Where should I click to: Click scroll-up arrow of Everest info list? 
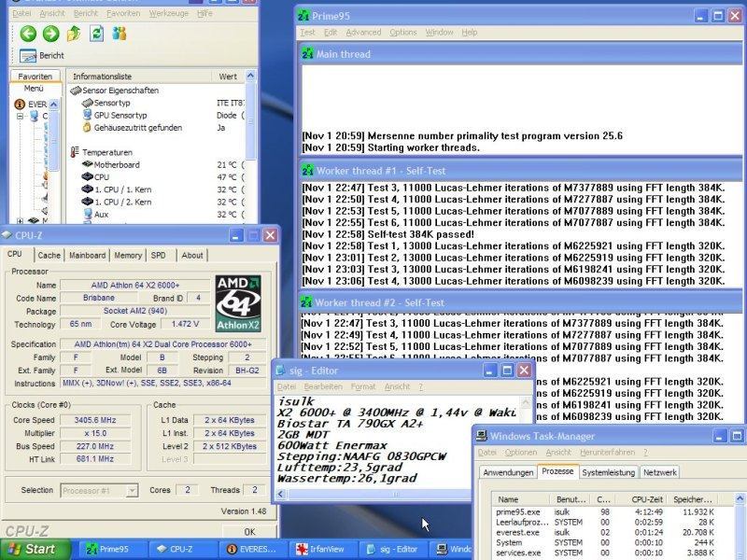coord(250,76)
